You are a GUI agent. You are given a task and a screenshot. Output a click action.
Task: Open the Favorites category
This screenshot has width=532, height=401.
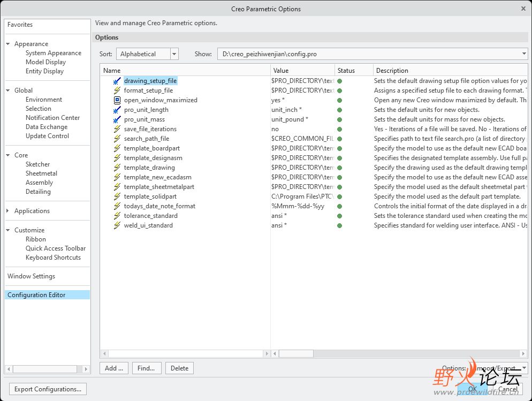(20, 25)
